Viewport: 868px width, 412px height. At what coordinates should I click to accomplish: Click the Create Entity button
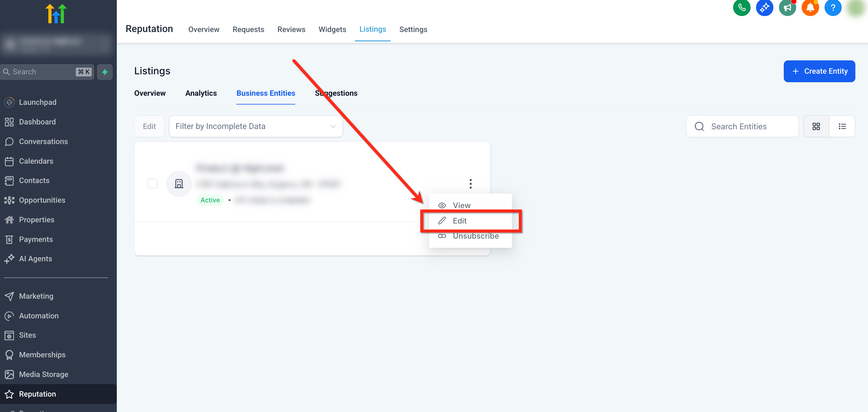[819, 71]
